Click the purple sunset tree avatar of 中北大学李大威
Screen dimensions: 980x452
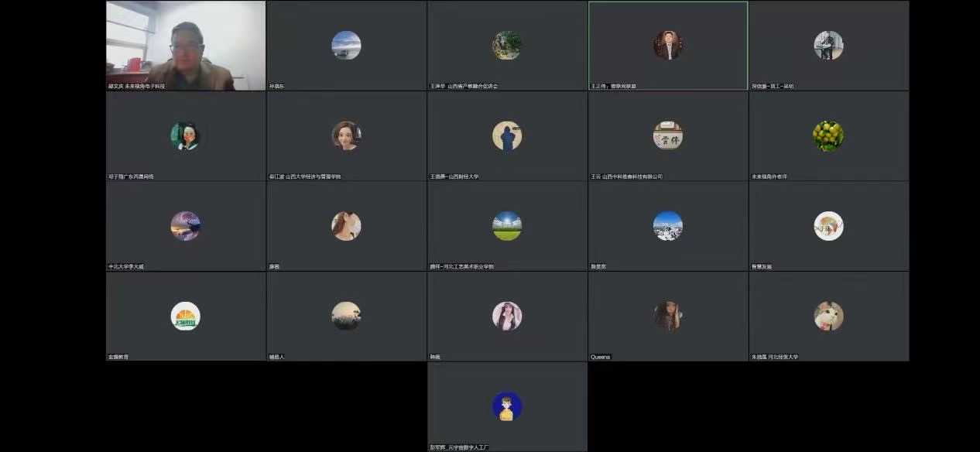(x=186, y=226)
